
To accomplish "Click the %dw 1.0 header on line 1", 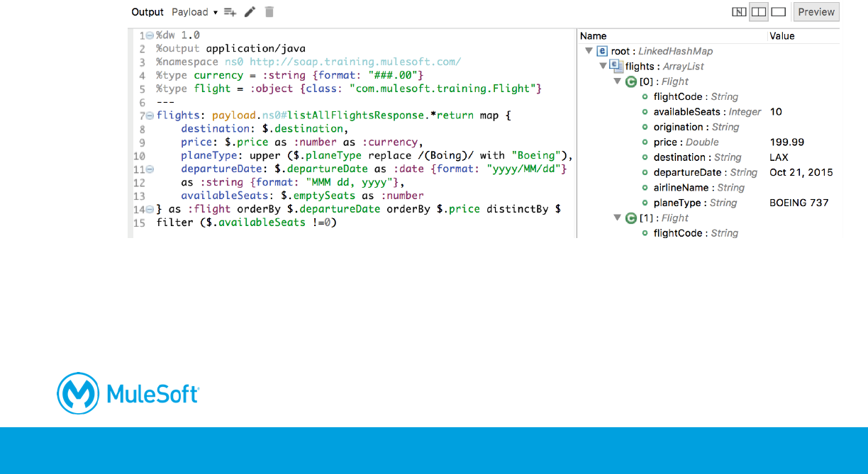I will (178, 35).
